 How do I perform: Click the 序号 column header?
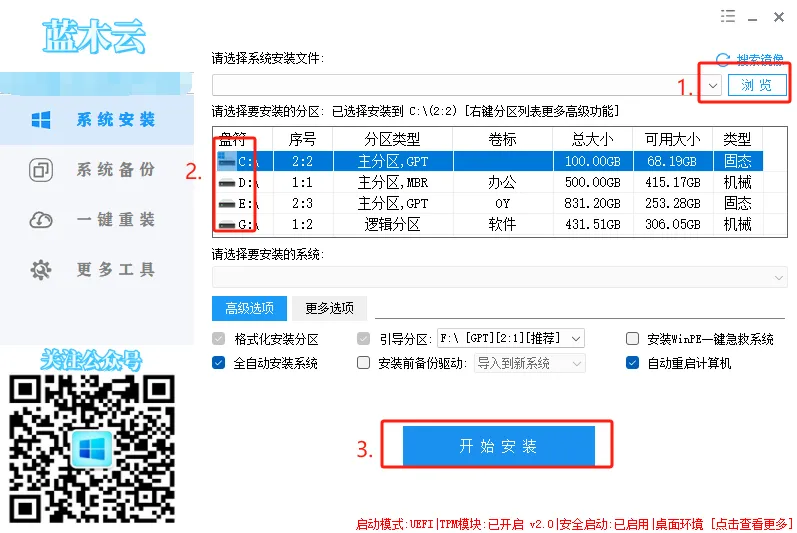coord(302,139)
